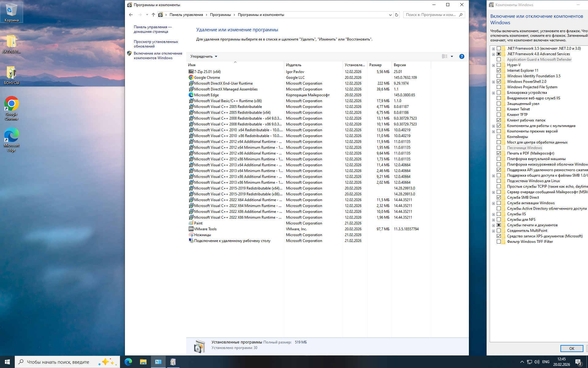Viewport: 588px width, 368px height.
Task: Uncheck Internet Explorer 11 component
Action: click(x=499, y=71)
